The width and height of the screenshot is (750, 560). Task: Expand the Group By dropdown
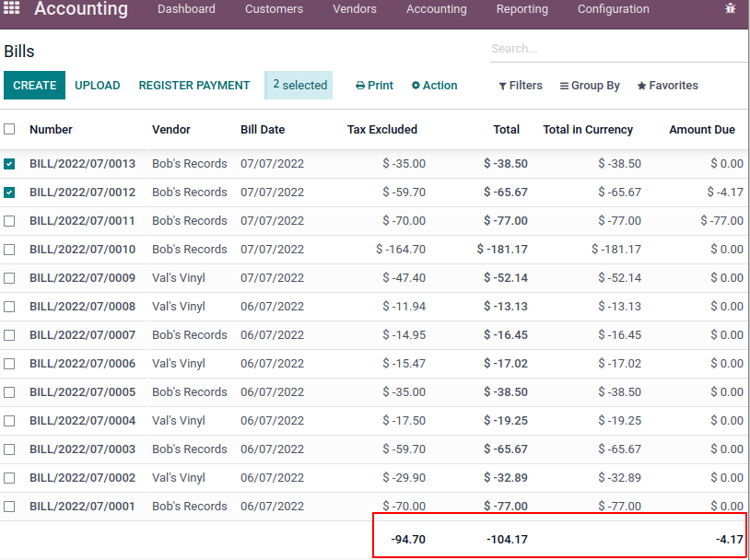tap(590, 85)
